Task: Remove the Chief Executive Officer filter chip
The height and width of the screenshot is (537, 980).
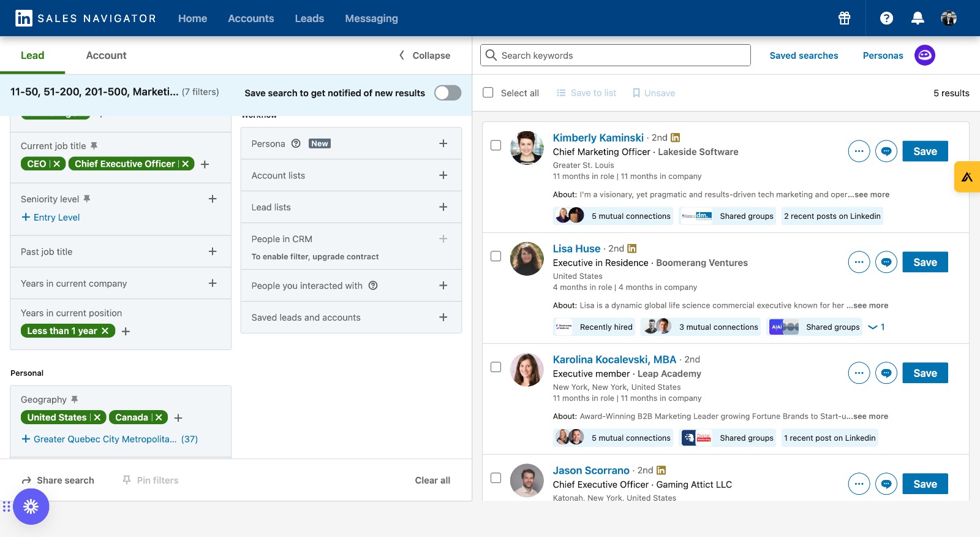Action: (x=186, y=164)
